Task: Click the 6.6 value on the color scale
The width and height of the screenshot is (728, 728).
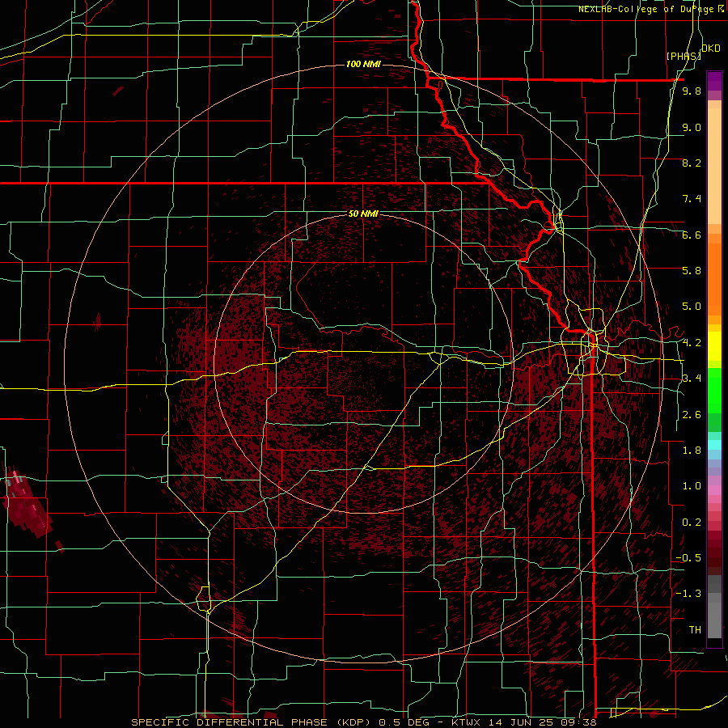Action: point(692,235)
